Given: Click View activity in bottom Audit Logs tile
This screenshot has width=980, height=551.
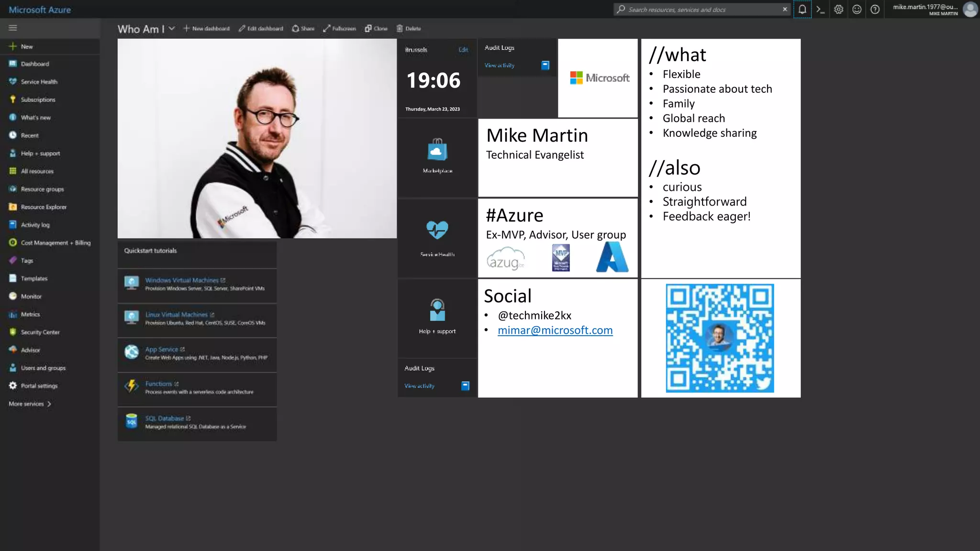Looking at the screenshot, I should pyautogui.click(x=419, y=386).
